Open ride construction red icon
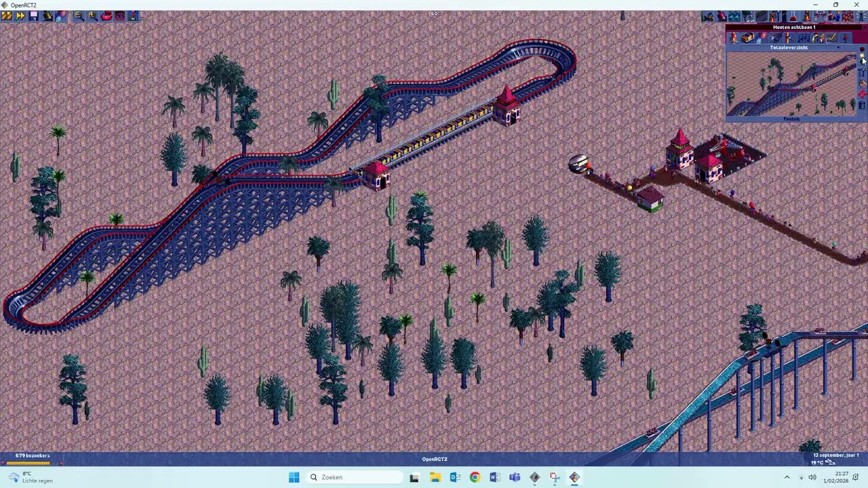The image size is (868, 488). [862, 94]
